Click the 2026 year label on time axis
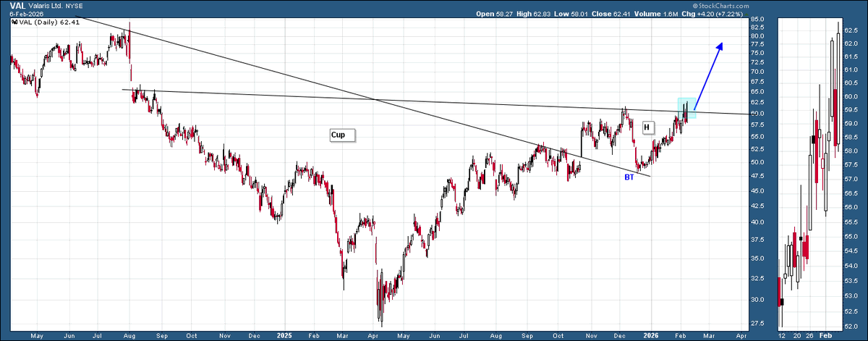 pos(651,336)
